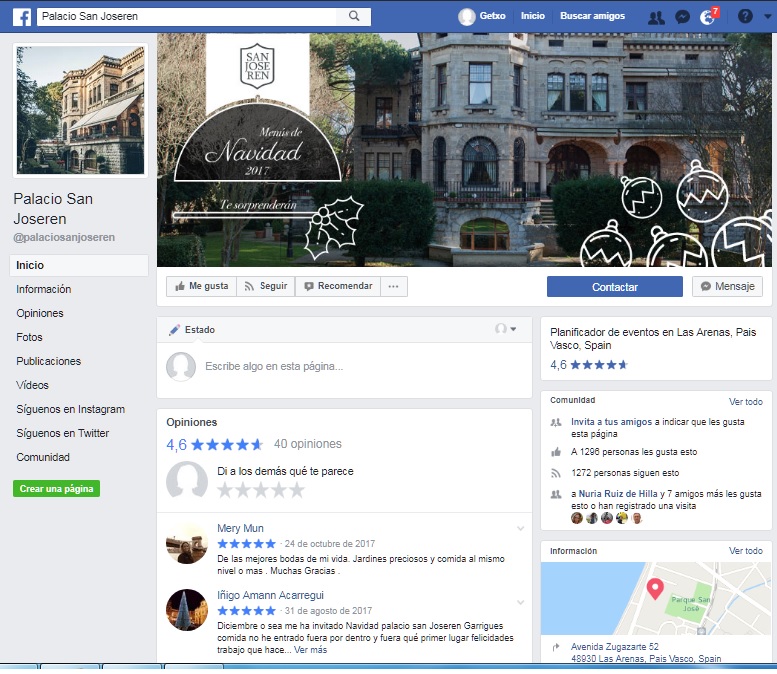Click Escribe algo en esta página field
This screenshot has height=674, width=777.
pos(274,366)
